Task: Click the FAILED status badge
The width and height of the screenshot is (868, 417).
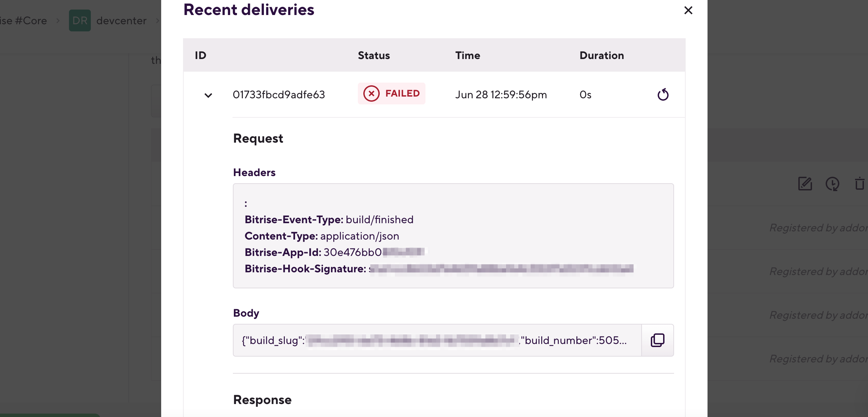Action: 391,94
